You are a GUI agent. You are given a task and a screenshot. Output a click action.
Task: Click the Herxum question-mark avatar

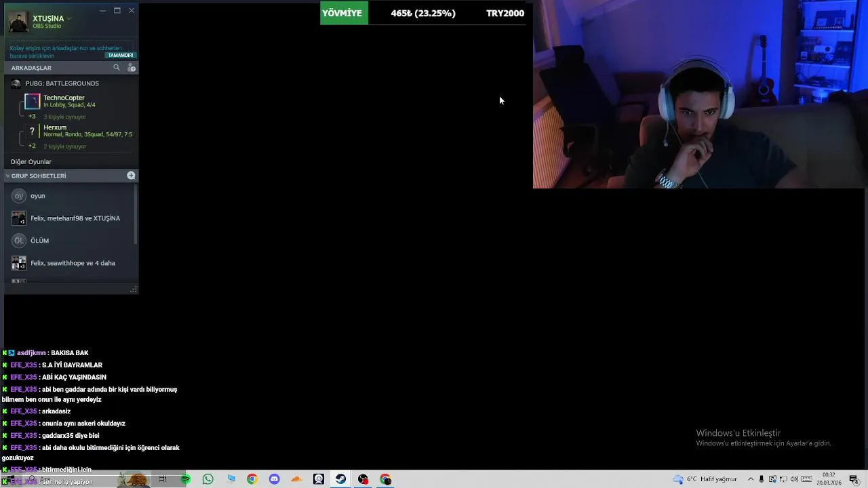pyautogui.click(x=32, y=131)
